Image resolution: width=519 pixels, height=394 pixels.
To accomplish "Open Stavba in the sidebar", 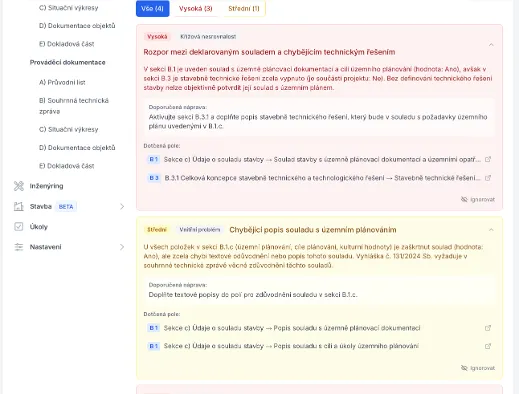I will (x=41, y=207).
